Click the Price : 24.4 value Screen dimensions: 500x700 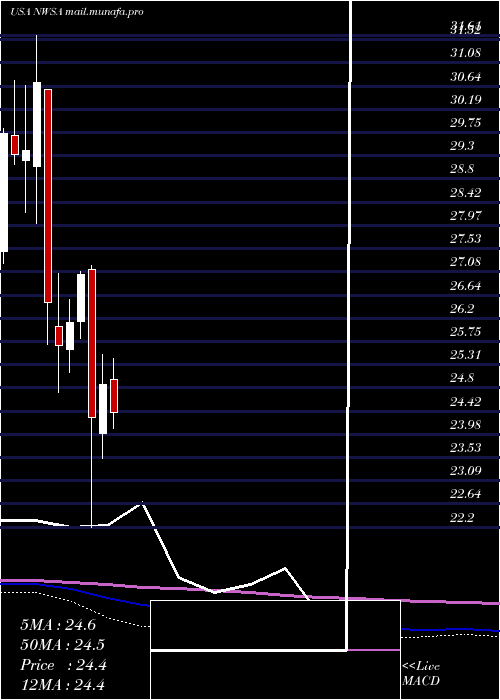[x=63, y=665]
